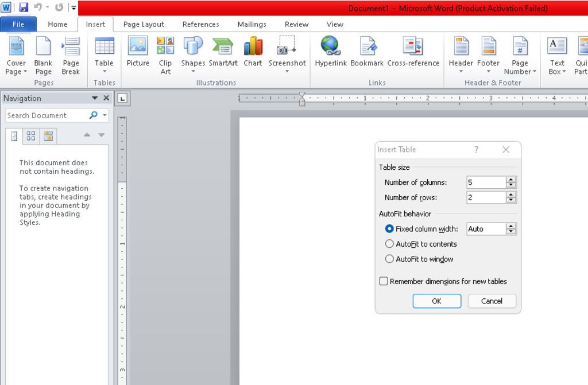Image resolution: width=588 pixels, height=385 pixels.
Task: Close the Insert Table dialog
Action: pos(506,150)
